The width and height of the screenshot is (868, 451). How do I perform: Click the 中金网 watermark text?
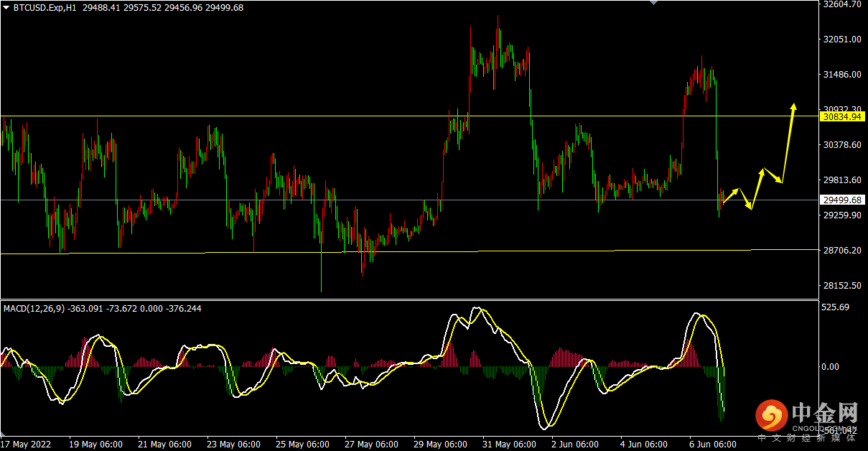click(825, 414)
